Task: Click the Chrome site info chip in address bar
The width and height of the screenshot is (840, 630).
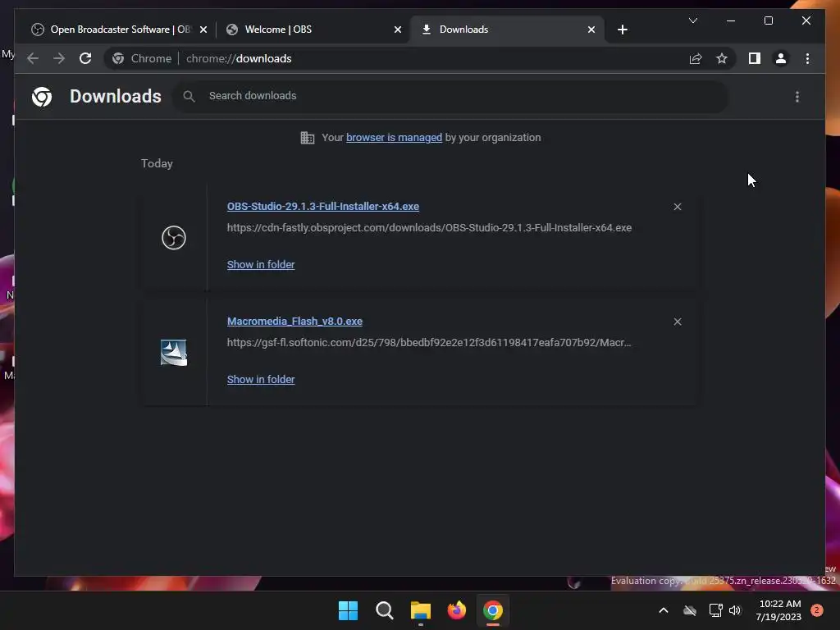Action: pos(142,58)
